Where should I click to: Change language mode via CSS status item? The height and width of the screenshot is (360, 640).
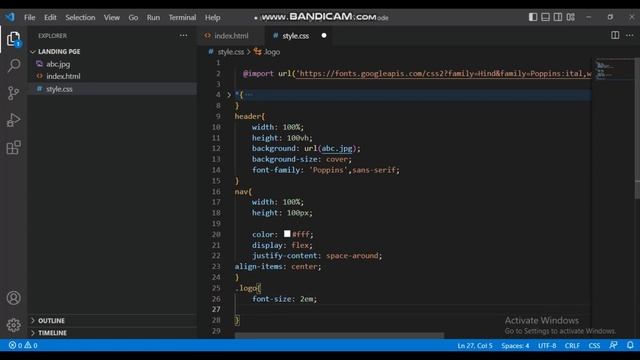coord(594,345)
